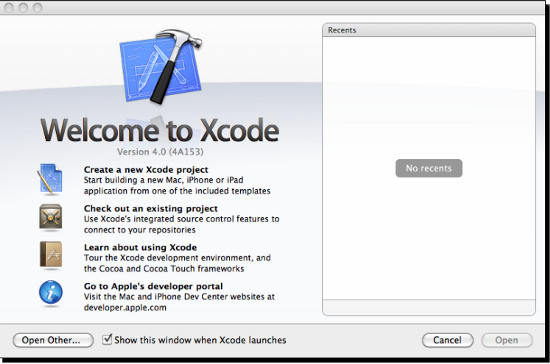Screen dimensions: 550x364
Task: Click 'connect to your repositories' text
Action: pyautogui.click(x=140, y=230)
